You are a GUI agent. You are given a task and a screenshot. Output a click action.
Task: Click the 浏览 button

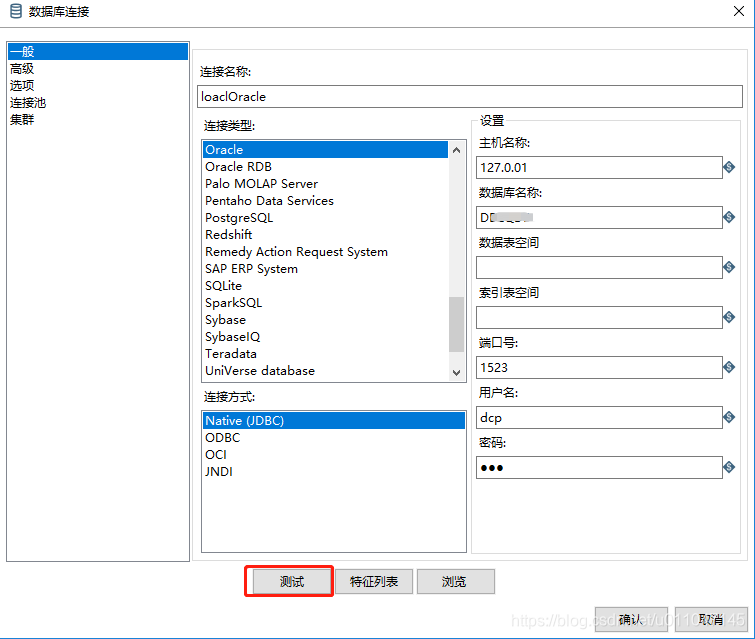coord(456,582)
